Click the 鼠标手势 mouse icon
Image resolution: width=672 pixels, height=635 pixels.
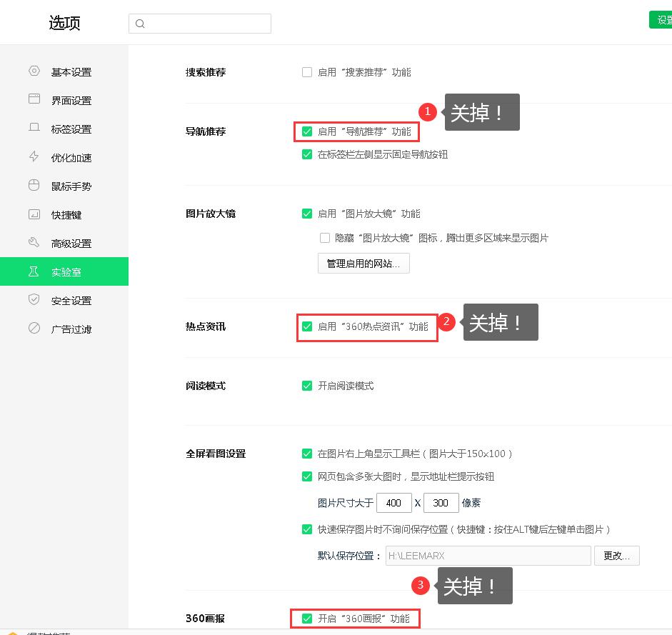coord(34,185)
